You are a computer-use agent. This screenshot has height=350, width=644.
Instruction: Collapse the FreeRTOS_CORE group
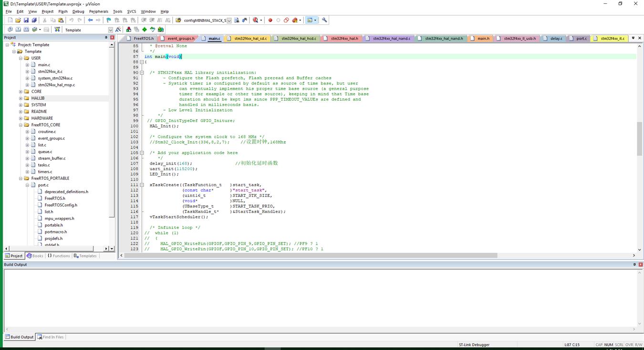21,125
